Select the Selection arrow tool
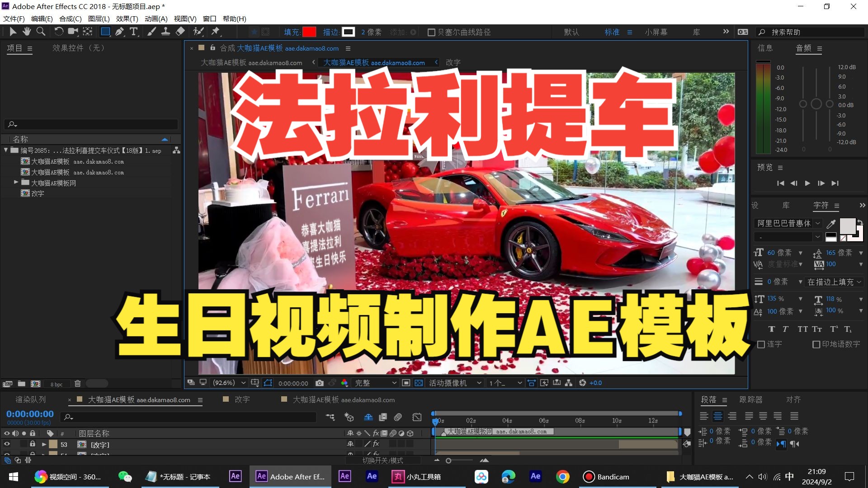The height and width of the screenshot is (488, 868). click(13, 32)
